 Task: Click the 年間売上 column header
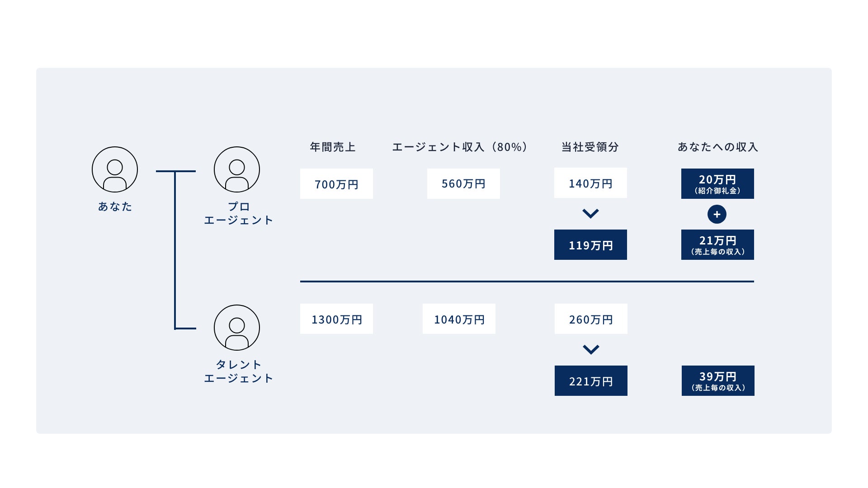coord(333,147)
